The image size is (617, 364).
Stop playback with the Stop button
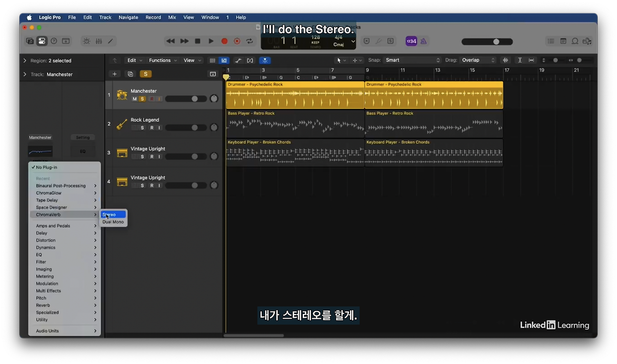click(198, 41)
